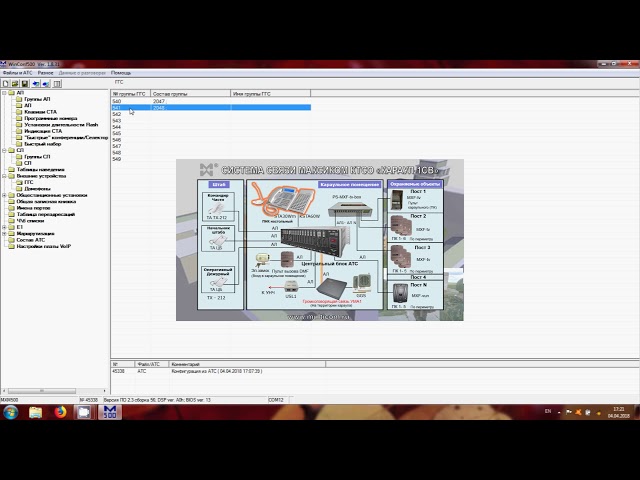Open File Explorer from the taskbar
The image size is (640, 480).
36,412
